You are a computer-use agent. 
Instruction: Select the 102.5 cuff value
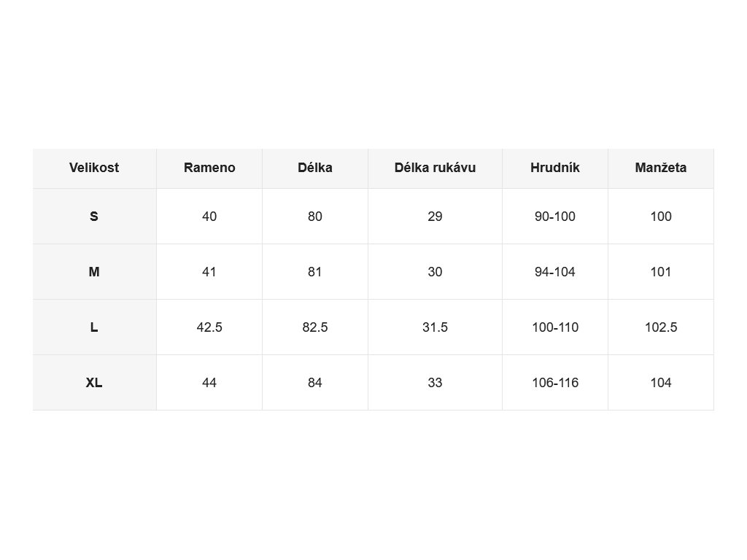(661, 327)
